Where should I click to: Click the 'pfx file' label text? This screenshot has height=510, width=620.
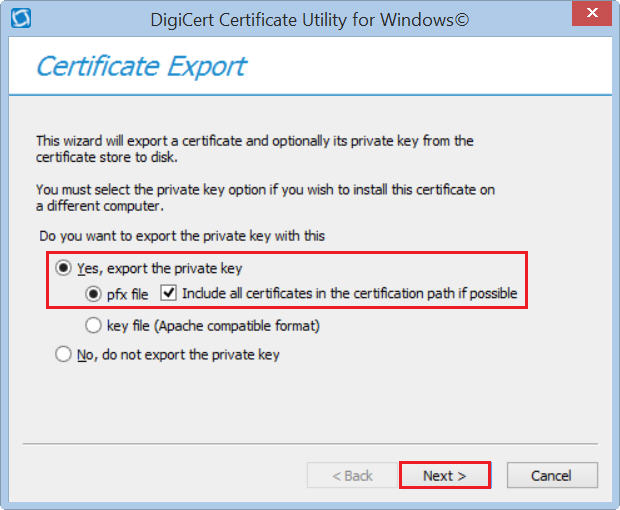click(x=127, y=295)
